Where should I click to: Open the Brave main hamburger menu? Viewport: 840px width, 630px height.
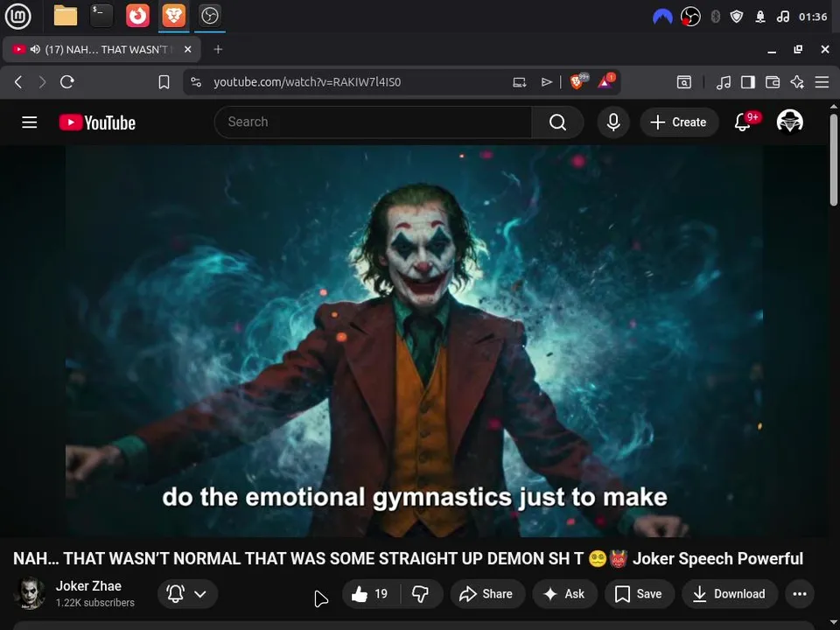tap(822, 82)
